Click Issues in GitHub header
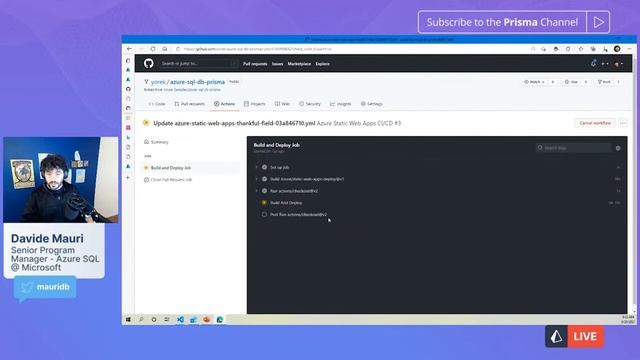The image size is (640, 360). point(278,64)
